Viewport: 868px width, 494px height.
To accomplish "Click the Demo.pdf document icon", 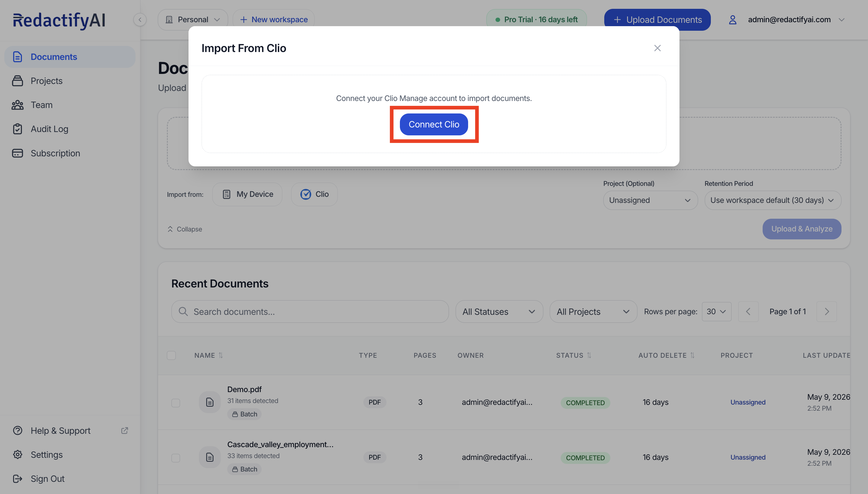I will (210, 402).
